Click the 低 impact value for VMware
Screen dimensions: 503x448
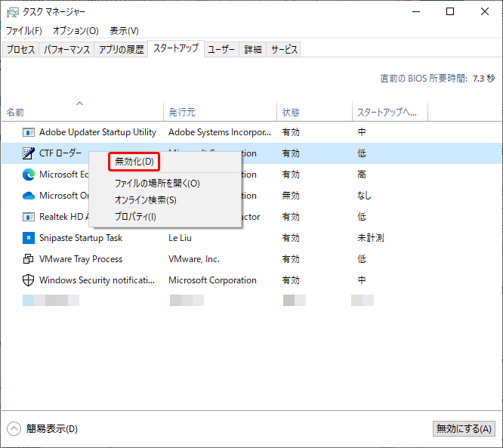(x=362, y=259)
